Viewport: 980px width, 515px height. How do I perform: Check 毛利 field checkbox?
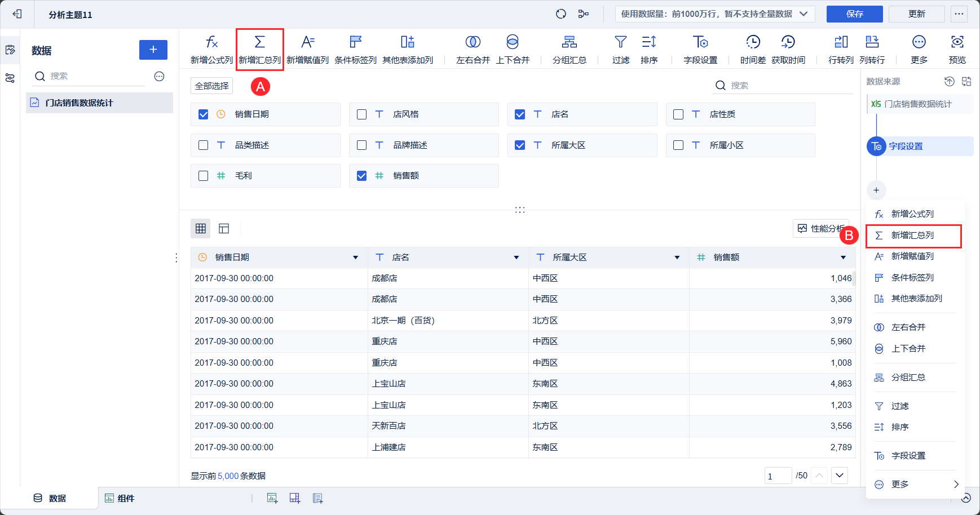coord(204,176)
